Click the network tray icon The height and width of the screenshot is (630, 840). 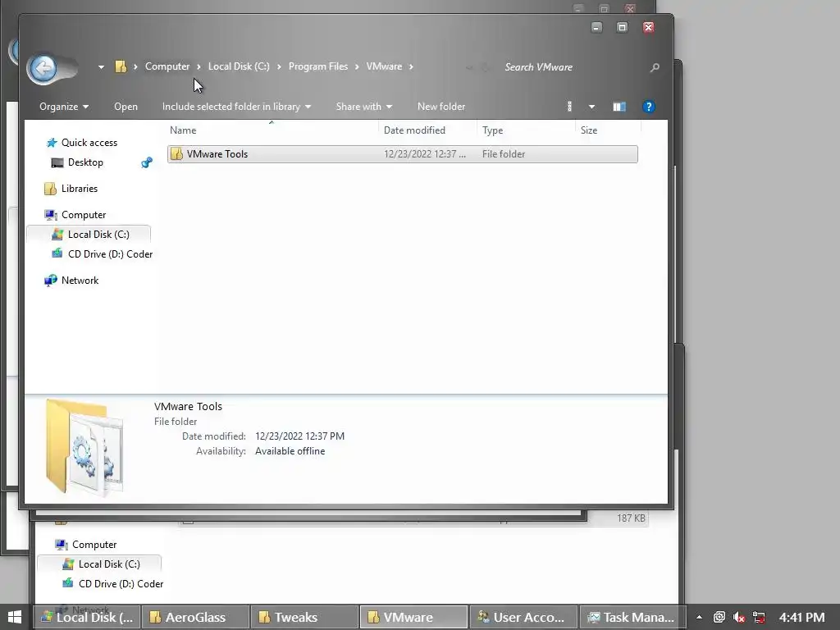[x=758, y=618]
